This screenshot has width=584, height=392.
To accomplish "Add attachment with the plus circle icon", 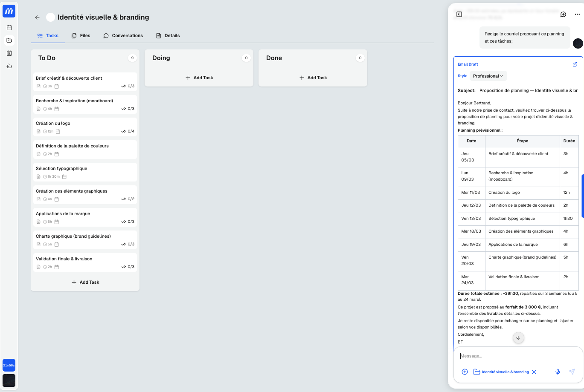I will [465, 372].
